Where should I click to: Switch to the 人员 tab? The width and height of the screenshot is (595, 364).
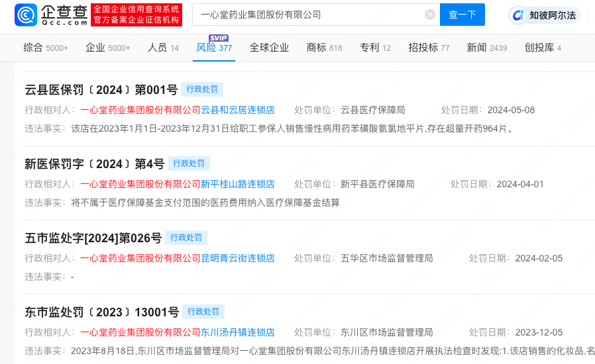163,48
